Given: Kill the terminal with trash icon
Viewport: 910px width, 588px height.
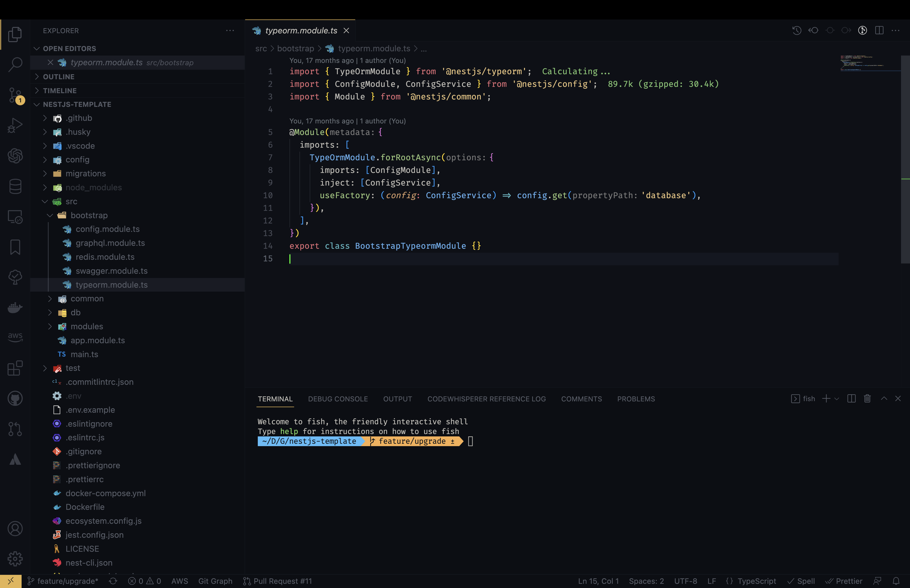Looking at the screenshot, I should pos(867,398).
